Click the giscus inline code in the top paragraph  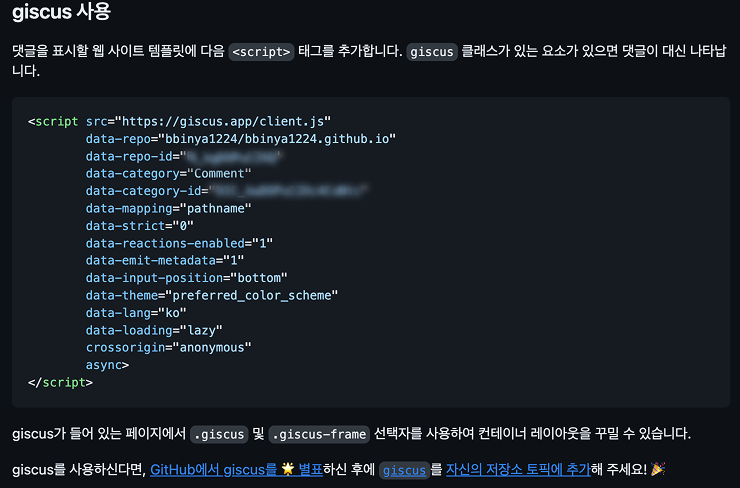(x=432, y=51)
